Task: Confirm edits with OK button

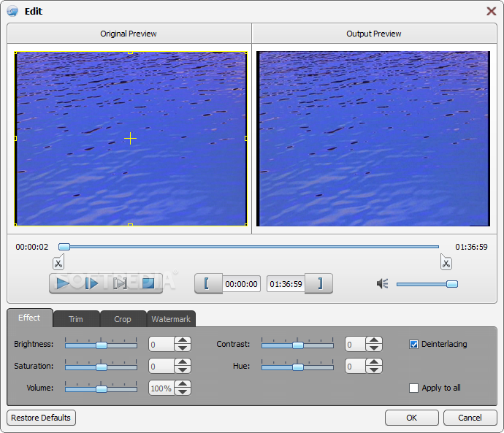Action: (412, 418)
